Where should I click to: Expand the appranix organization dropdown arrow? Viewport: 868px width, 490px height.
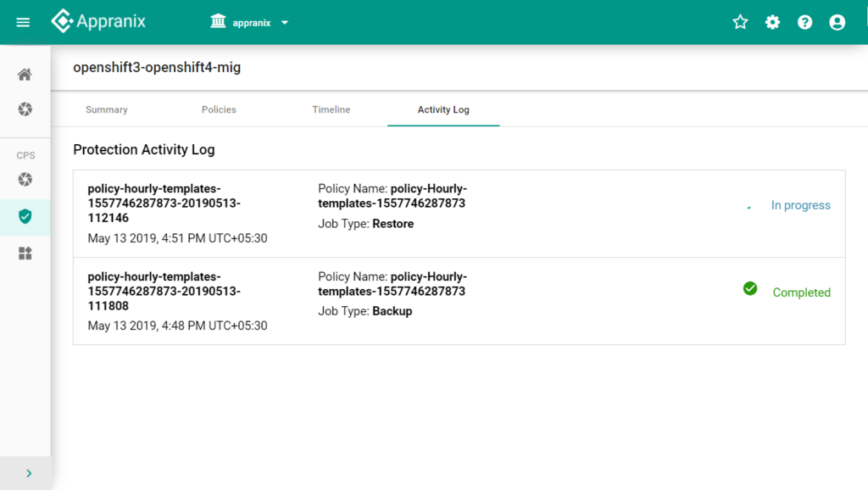tap(285, 23)
